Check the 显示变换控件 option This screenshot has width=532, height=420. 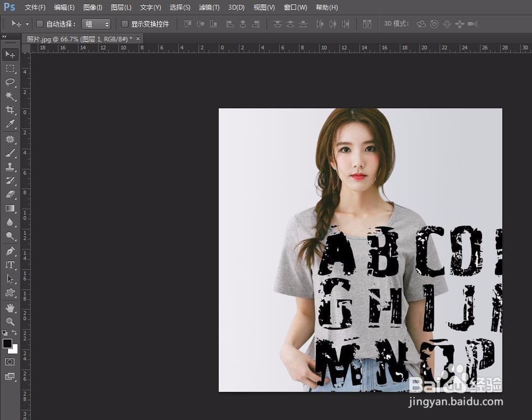coord(124,24)
